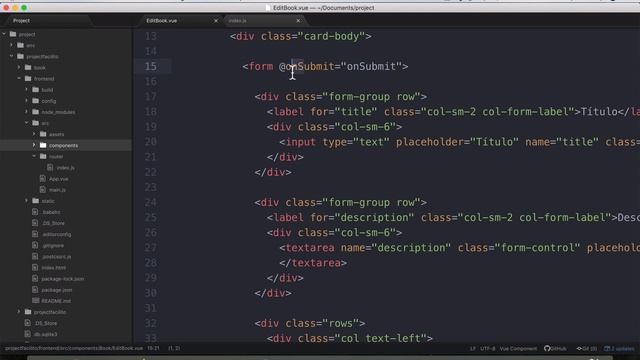Viewport: 640px width, 360px height.
Task: Click the file icon beside main.js
Action: (43, 189)
